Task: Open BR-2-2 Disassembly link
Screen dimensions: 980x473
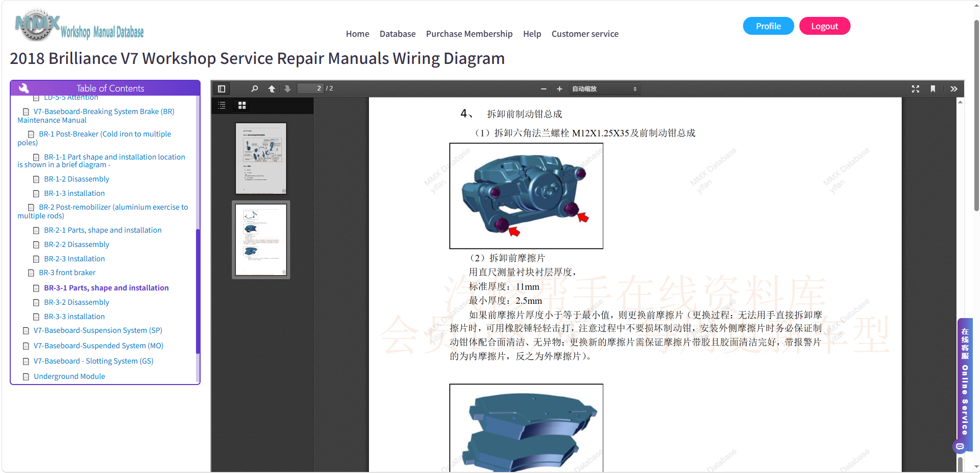Action: 77,244
